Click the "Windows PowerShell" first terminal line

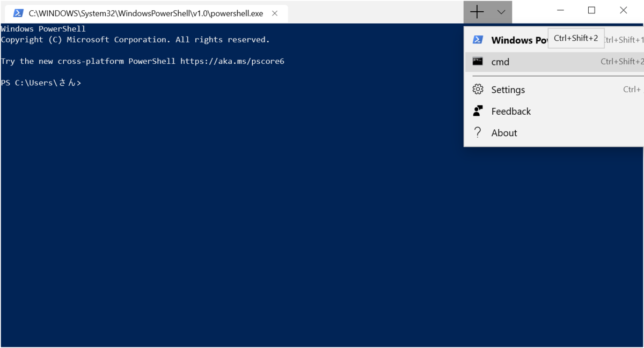pyautogui.click(x=43, y=29)
